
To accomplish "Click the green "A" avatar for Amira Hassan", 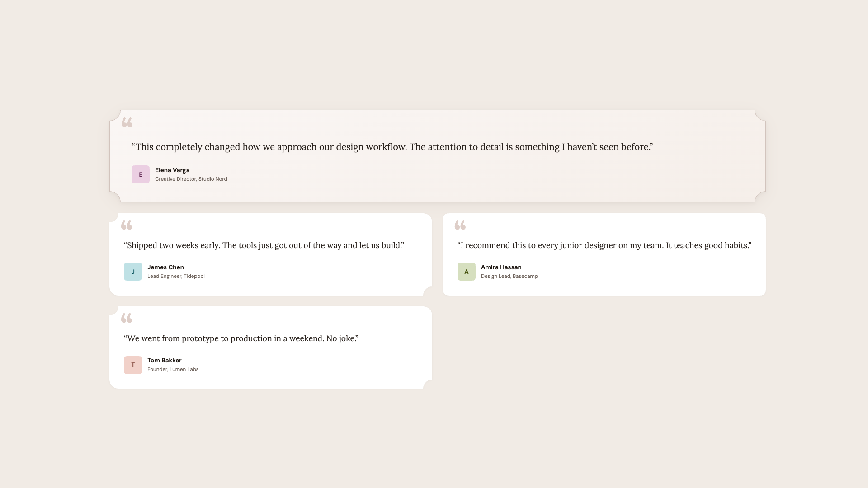I will click(467, 272).
